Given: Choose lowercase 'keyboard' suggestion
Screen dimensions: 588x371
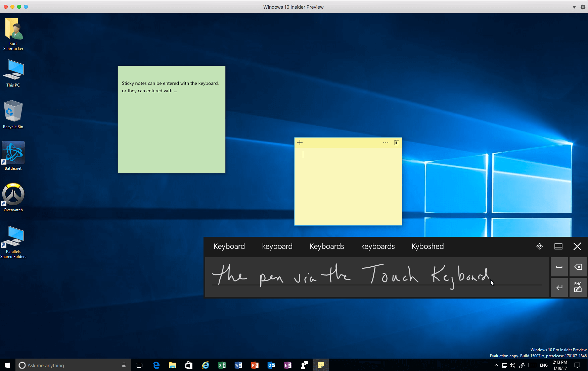Looking at the screenshot, I should click(277, 246).
